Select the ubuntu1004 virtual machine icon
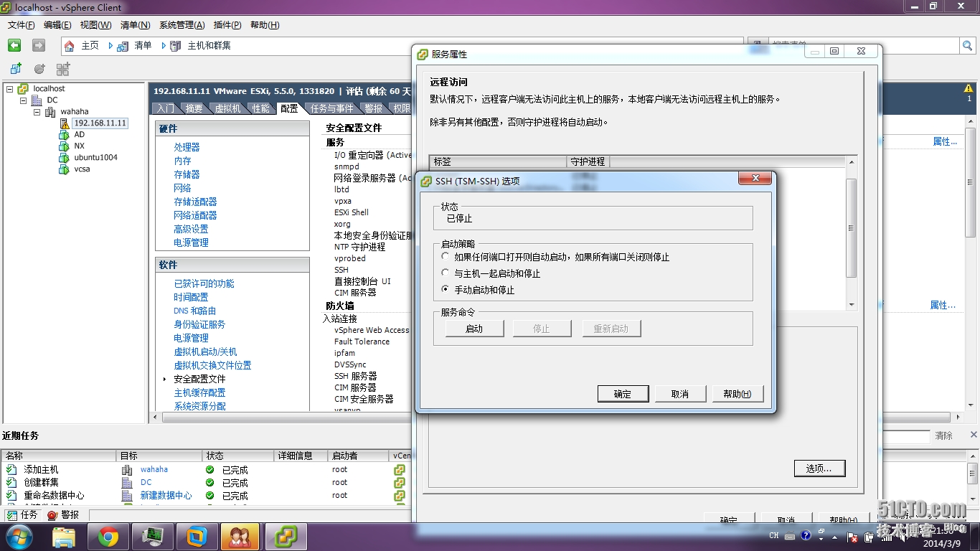 tap(64, 158)
